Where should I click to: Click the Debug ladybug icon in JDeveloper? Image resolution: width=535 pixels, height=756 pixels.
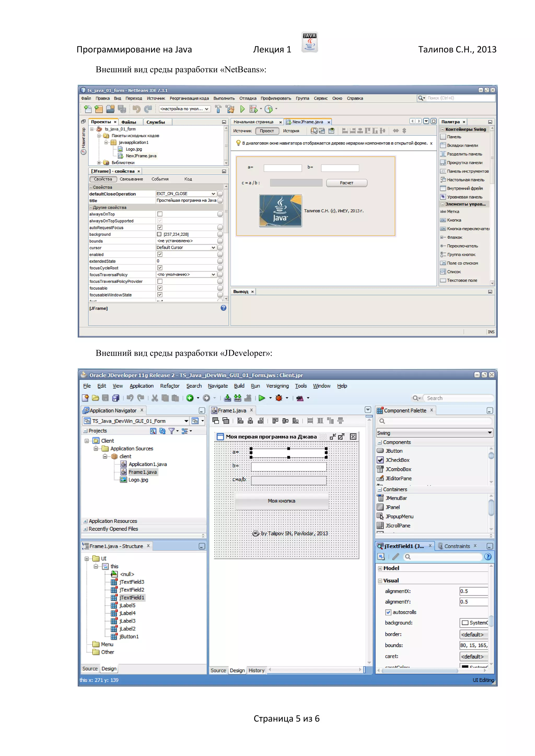(x=279, y=398)
